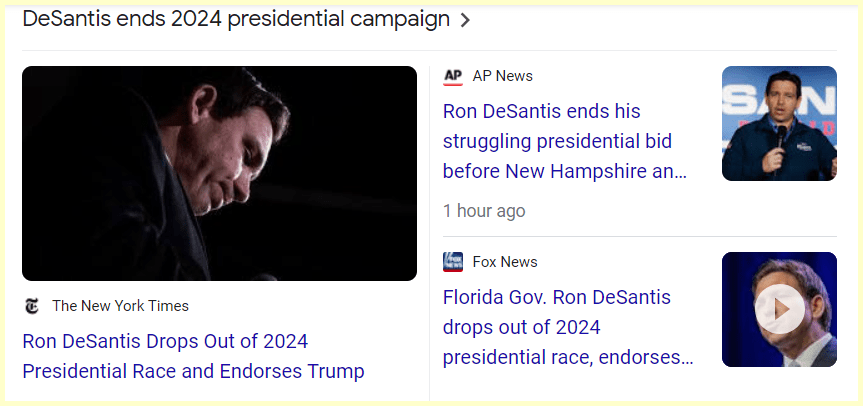Click the "Fox News" source name
863x406 pixels.
(x=505, y=262)
